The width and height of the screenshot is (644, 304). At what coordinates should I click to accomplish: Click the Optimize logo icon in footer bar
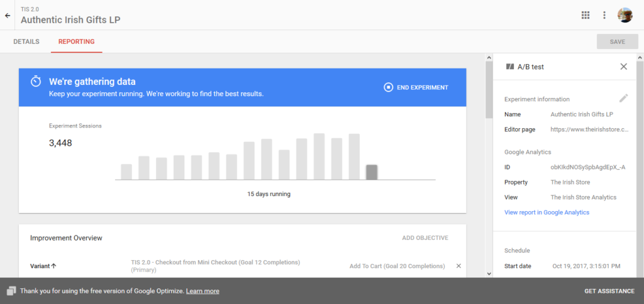11,291
